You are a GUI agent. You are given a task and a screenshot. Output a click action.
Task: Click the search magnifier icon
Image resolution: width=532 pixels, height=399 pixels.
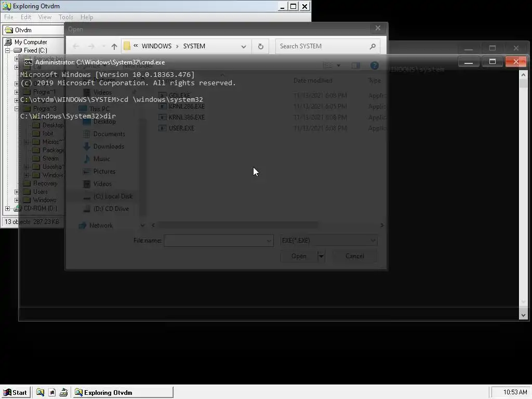coord(373,46)
